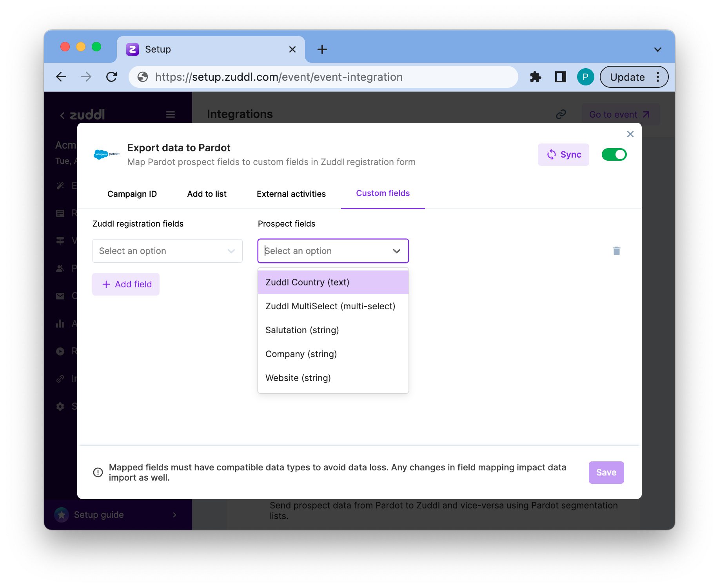Image resolution: width=719 pixels, height=588 pixels.
Task: Choose Zuddl MultiSelect (multi-select) option
Action: coord(333,306)
